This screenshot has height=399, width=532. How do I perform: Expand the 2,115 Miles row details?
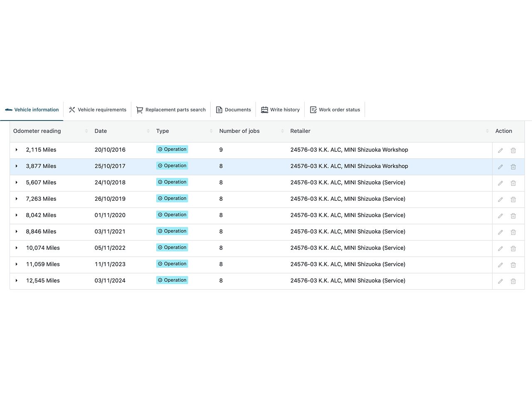click(17, 150)
